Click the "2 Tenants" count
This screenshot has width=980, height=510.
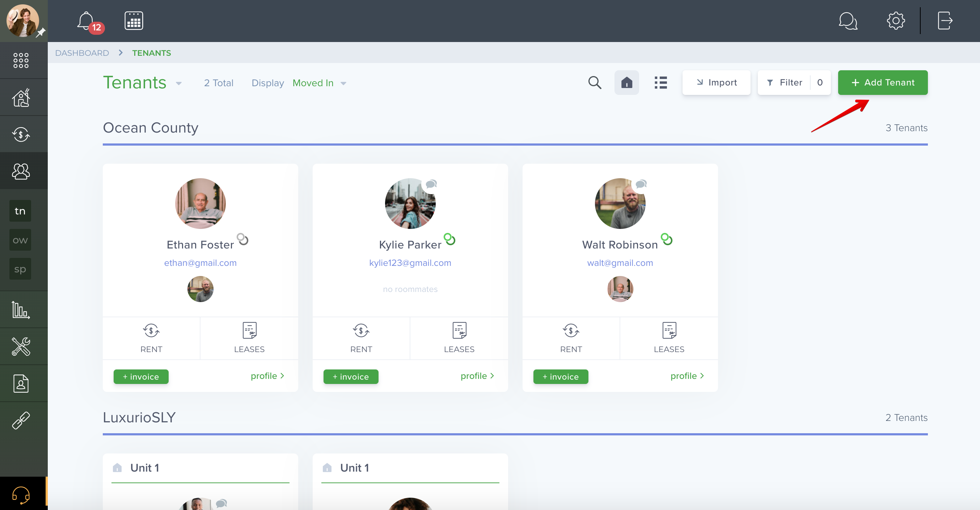907,418
